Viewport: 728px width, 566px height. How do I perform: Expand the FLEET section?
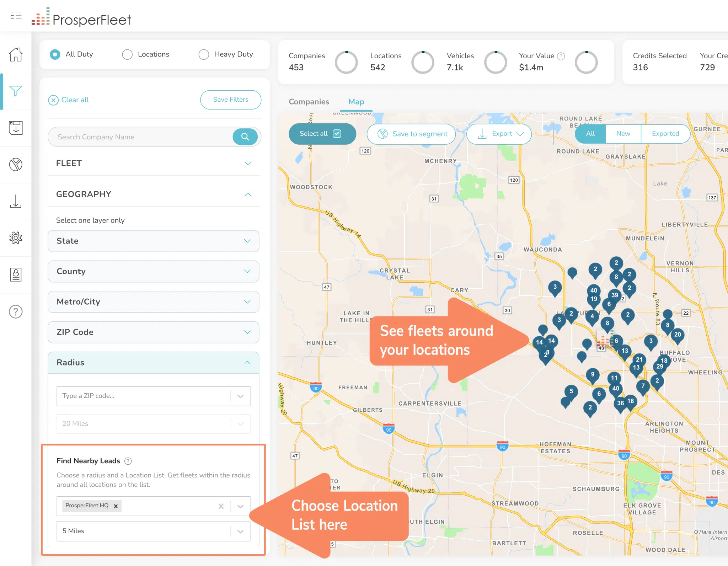pos(154,164)
